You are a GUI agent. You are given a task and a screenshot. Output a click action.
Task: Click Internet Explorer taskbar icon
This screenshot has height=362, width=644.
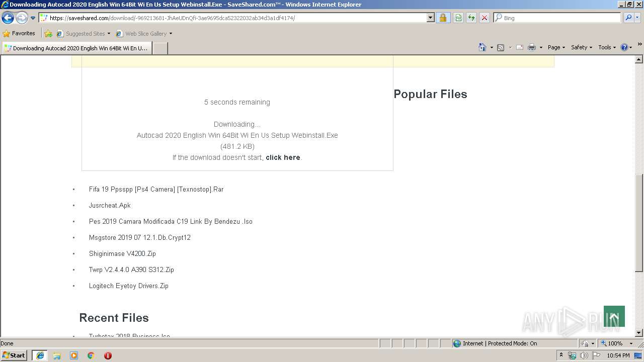tap(40, 355)
